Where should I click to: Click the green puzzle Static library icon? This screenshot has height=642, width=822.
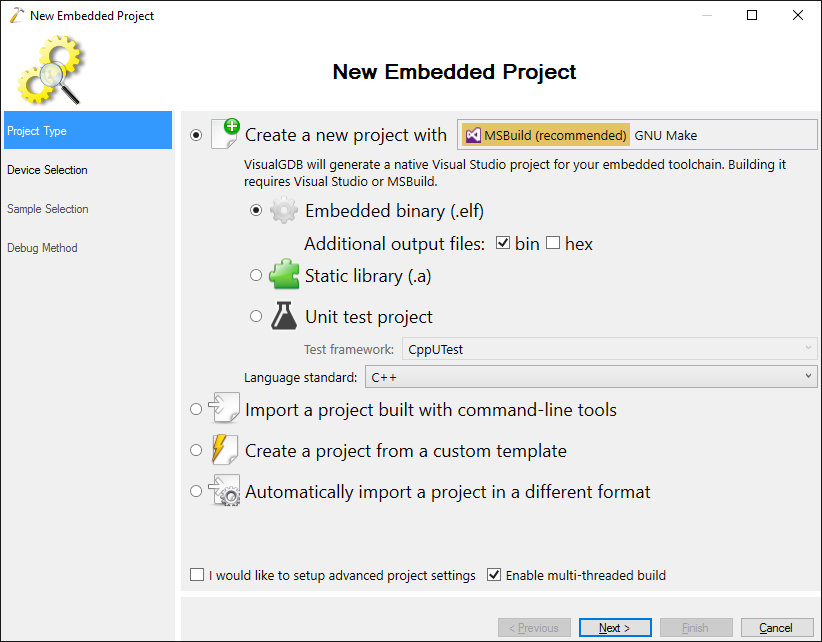[284, 275]
